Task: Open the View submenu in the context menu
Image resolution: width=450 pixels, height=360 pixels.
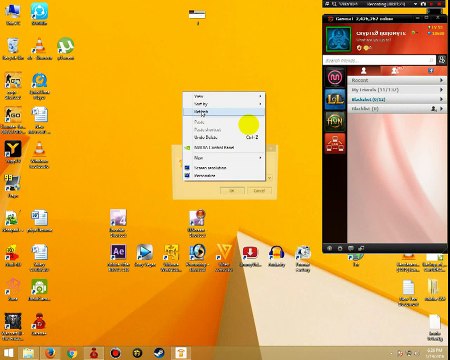Action: (x=224, y=96)
